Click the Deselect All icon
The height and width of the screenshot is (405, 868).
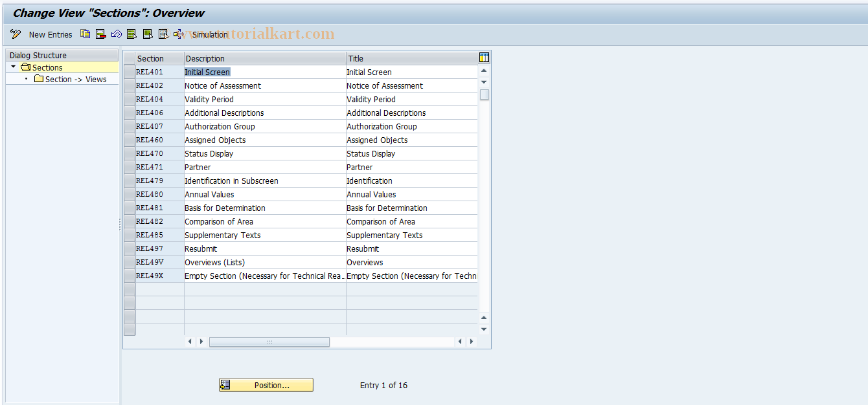163,34
